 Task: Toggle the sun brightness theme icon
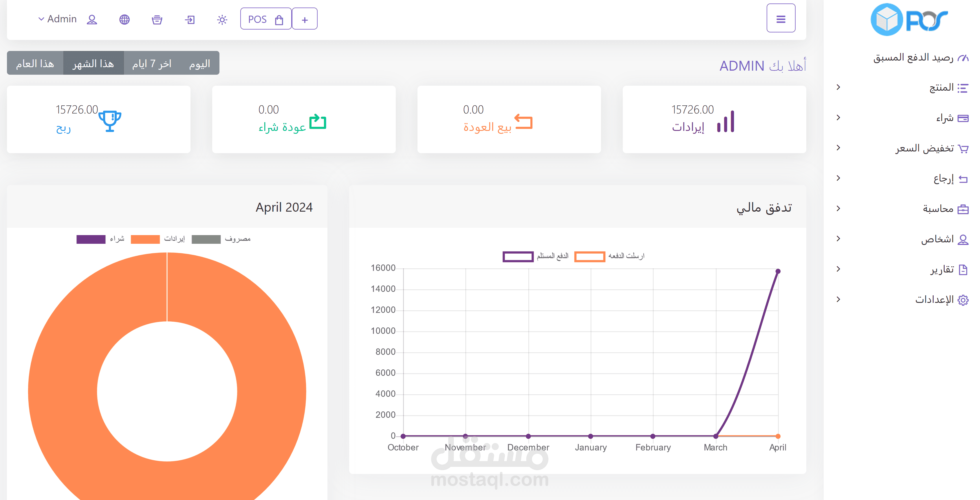click(222, 19)
